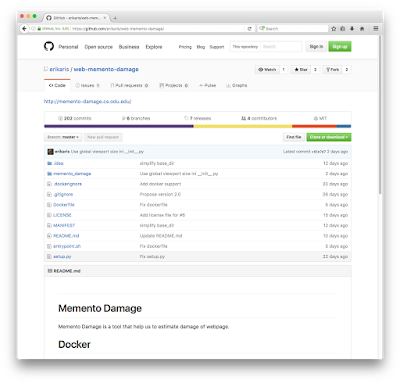Open bookmarks library icon in toolbar
Screen dimensions: 400x384
tap(343, 29)
